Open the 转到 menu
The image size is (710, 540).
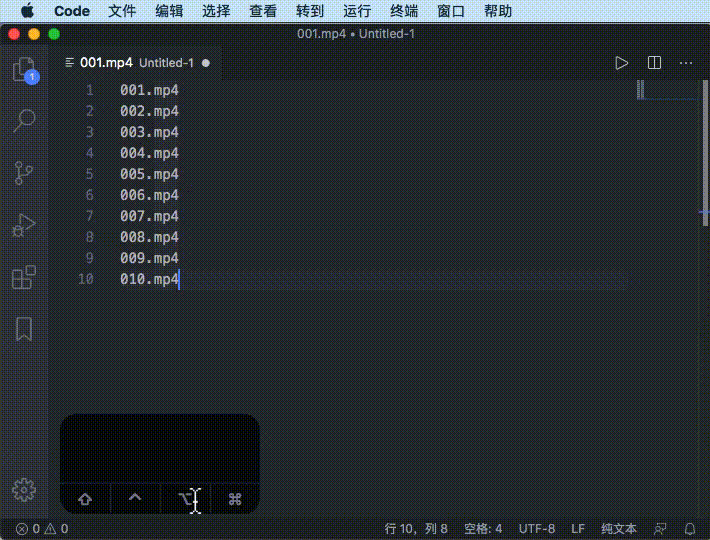tap(310, 11)
